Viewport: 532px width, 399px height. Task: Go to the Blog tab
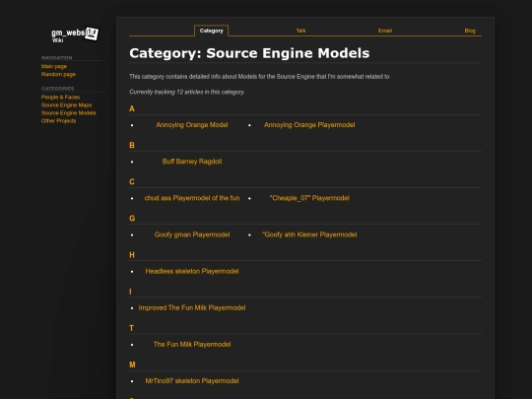click(x=470, y=31)
